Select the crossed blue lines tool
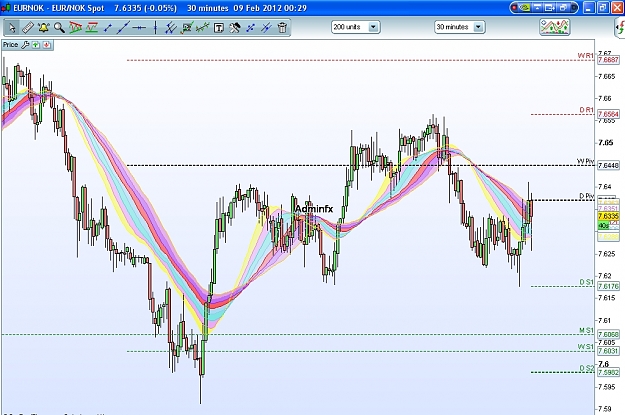The height and width of the screenshot is (415, 625). coord(267,28)
